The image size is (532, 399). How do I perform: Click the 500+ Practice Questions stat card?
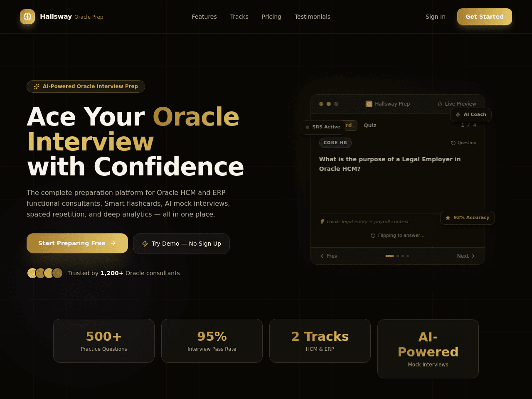pyautogui.click(x=104, y=341)
